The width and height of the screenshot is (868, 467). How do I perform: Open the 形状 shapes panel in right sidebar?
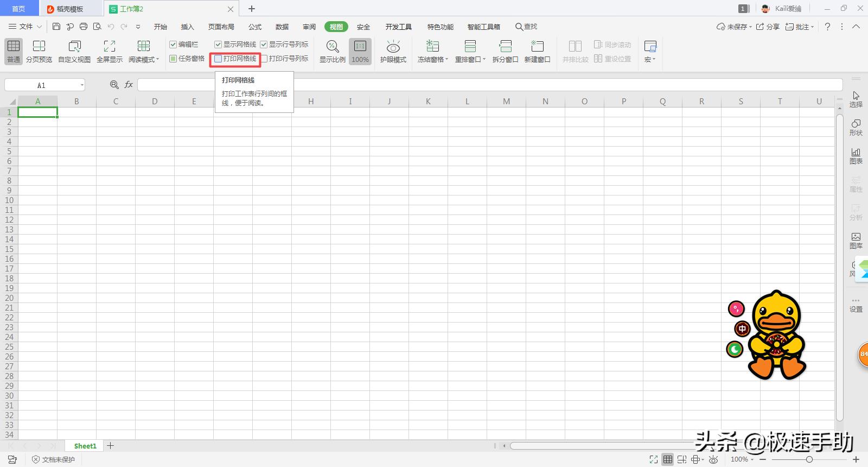856,128
